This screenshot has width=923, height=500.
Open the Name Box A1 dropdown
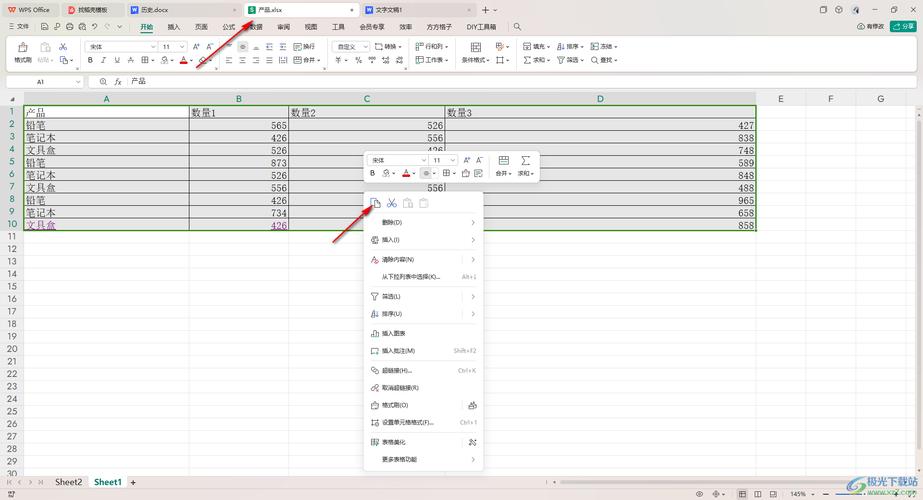[78, 82]
